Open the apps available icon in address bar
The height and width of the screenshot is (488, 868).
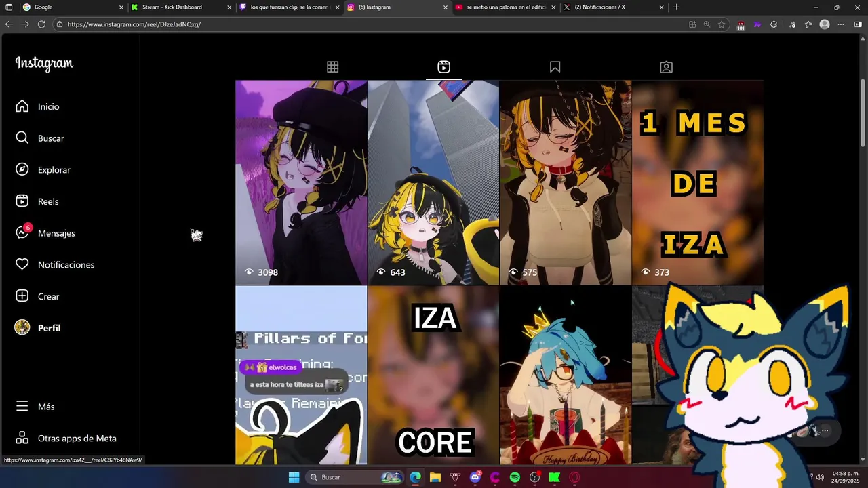coord(692,24)
